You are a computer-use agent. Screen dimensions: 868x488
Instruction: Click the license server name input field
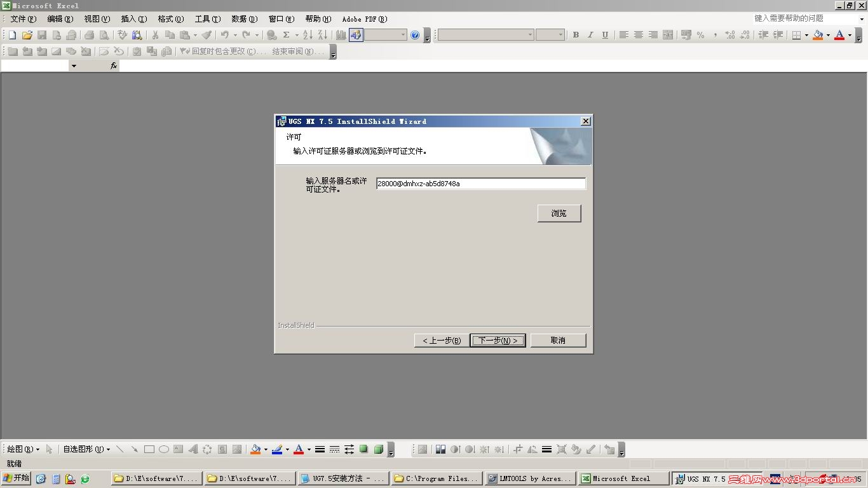pos(480,184)
